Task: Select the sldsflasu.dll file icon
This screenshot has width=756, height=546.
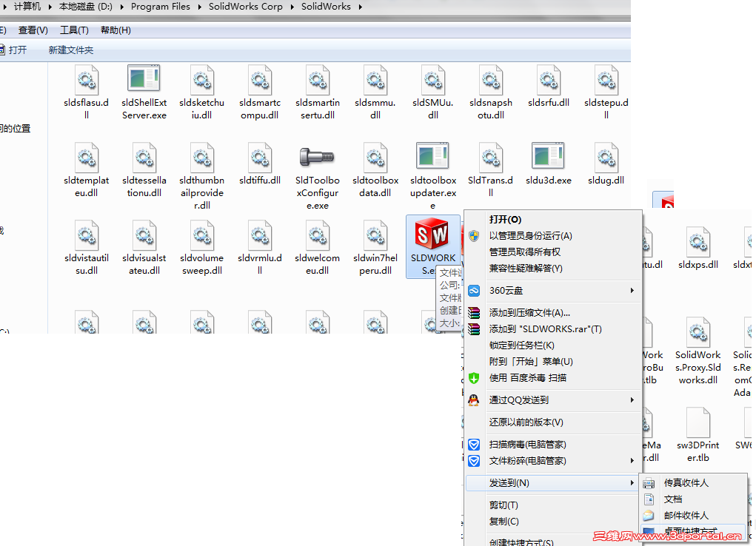Action: [x=87, y=80]
